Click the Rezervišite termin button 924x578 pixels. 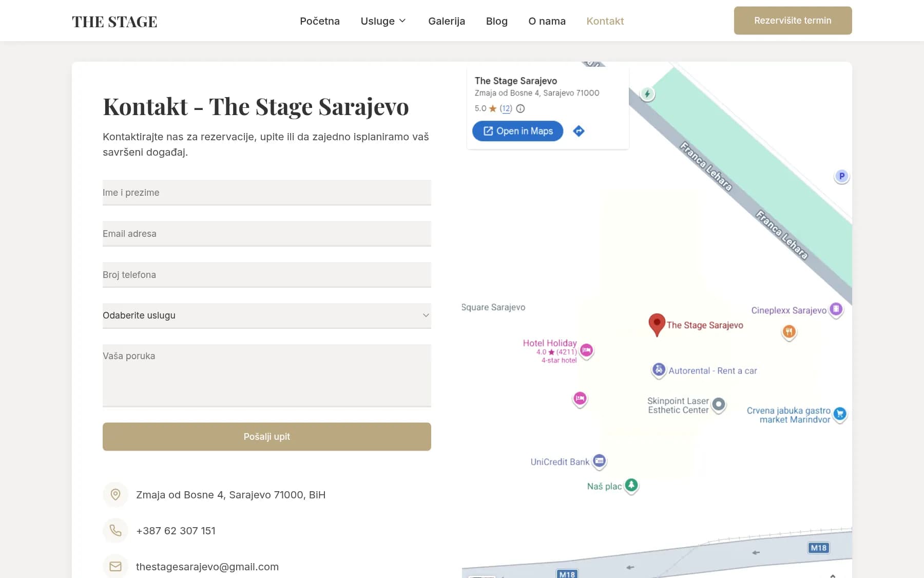[793, 21]
